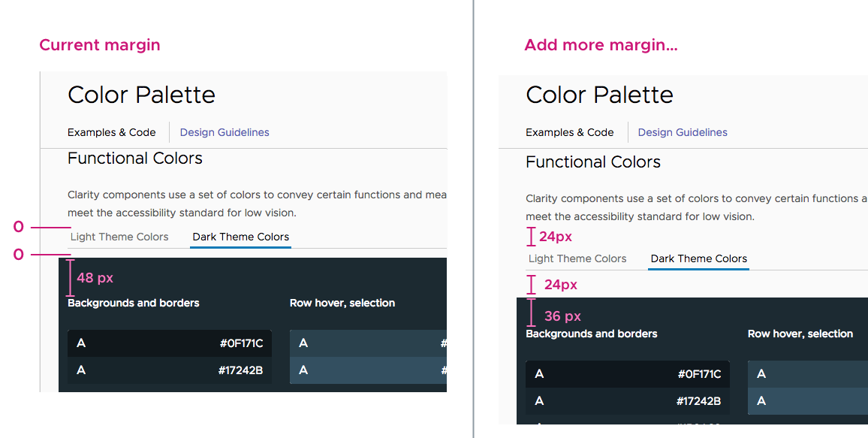The width and height of the screenshot is (868, 438).
Task: Select the lighter Row hover selection swatch
Action: tap(368, 370)
